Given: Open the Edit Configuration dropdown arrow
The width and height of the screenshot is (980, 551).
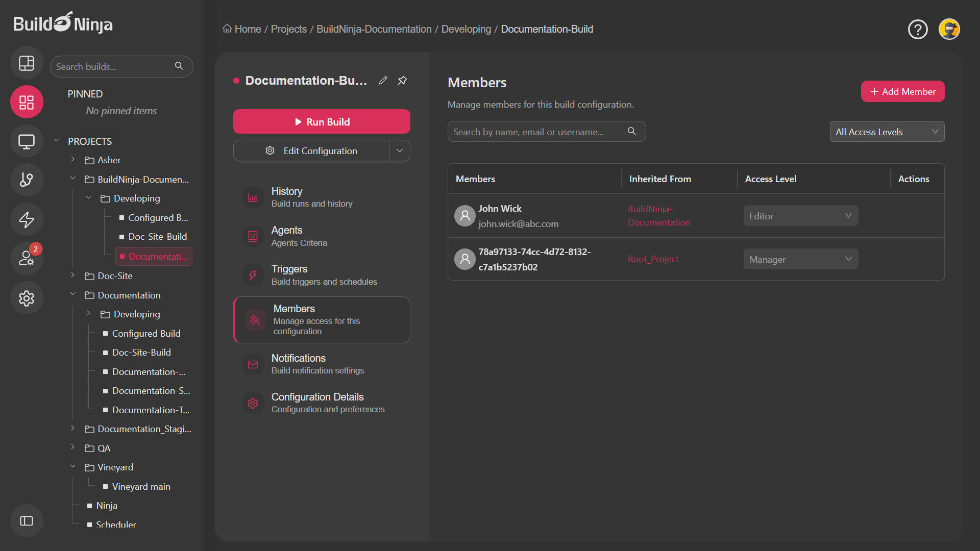Looking at the screenshot, I should (x=400, y=151).
